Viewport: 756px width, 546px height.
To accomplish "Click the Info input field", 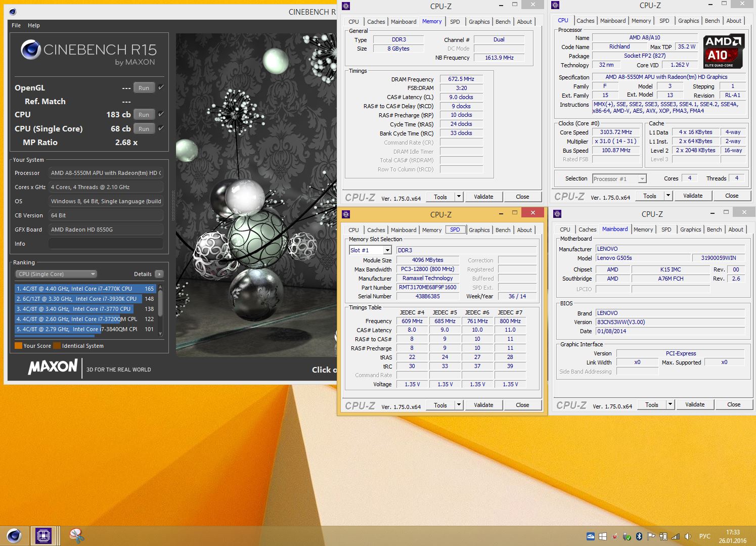I will coord(106,244).
